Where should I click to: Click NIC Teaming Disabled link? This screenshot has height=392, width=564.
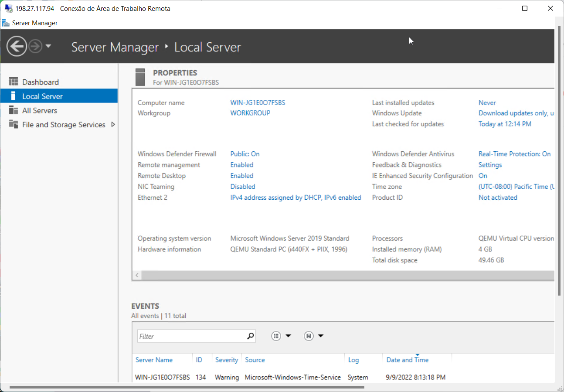[x=243, y=187]
